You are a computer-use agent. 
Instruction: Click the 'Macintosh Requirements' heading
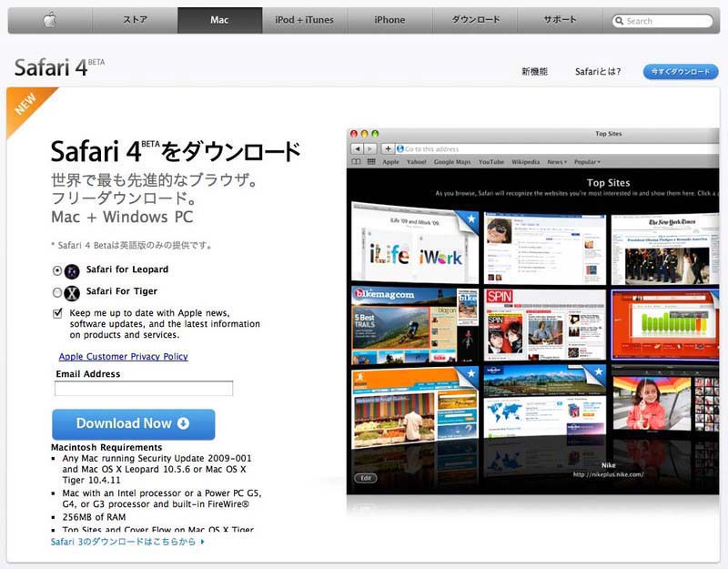coord(106,447)
